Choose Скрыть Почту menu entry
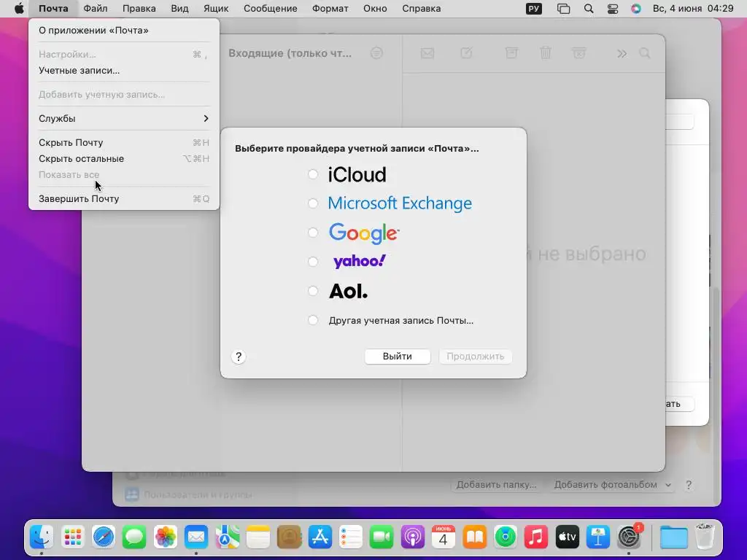The height and width of the screenshot is (560, 747). pos(124,142)
